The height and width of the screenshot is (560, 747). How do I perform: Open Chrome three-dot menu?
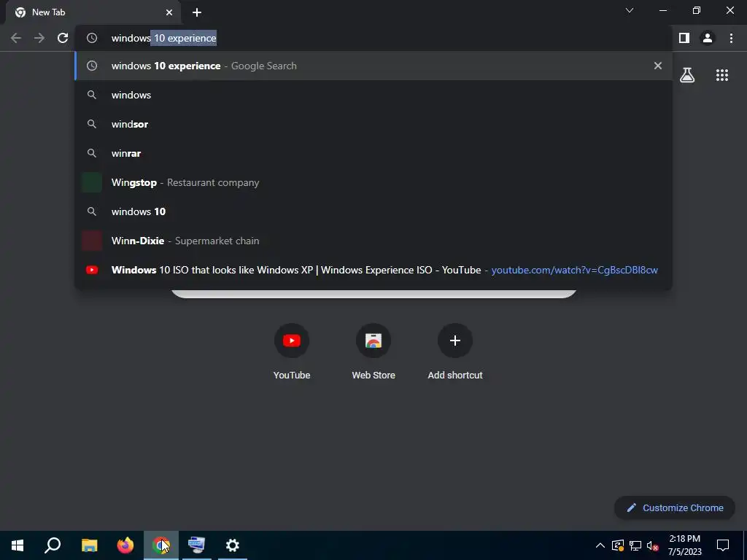(731, 38)
